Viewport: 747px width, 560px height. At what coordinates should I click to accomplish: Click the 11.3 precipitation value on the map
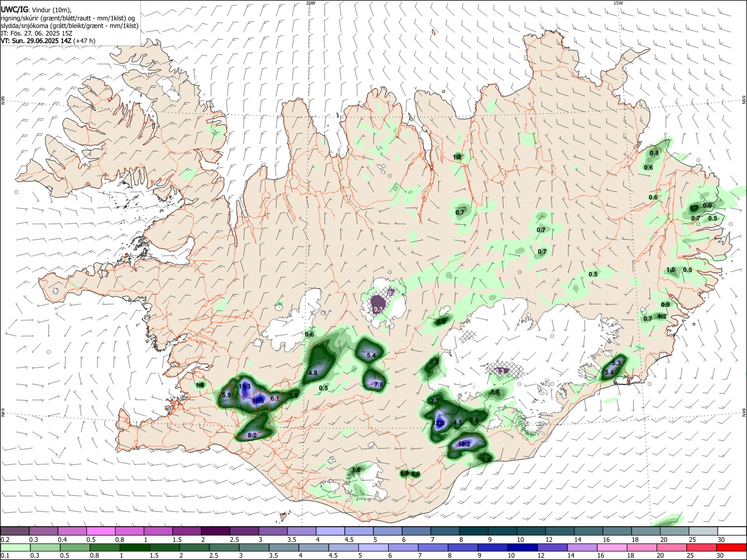[x=245, y=387]
